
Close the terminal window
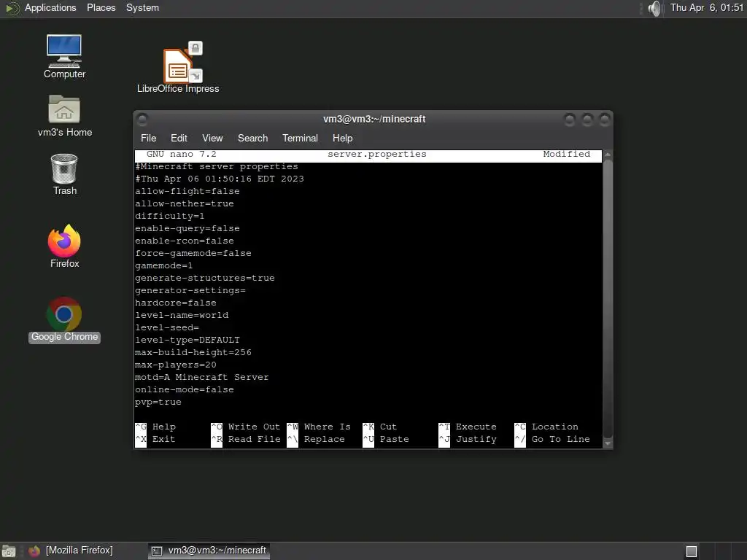605,119
